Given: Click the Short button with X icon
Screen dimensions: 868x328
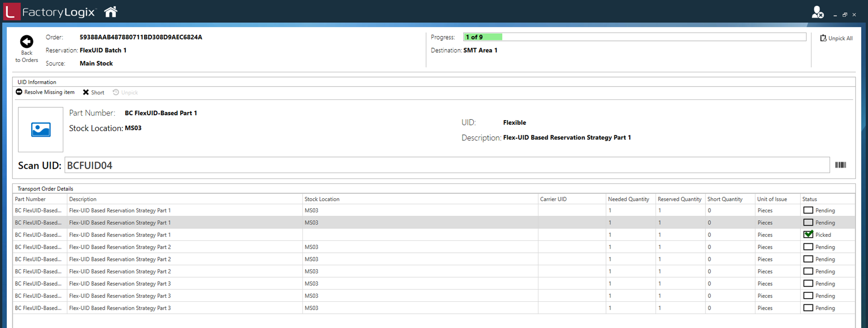Looking at the screenshot, I should (x=94, y=92).
